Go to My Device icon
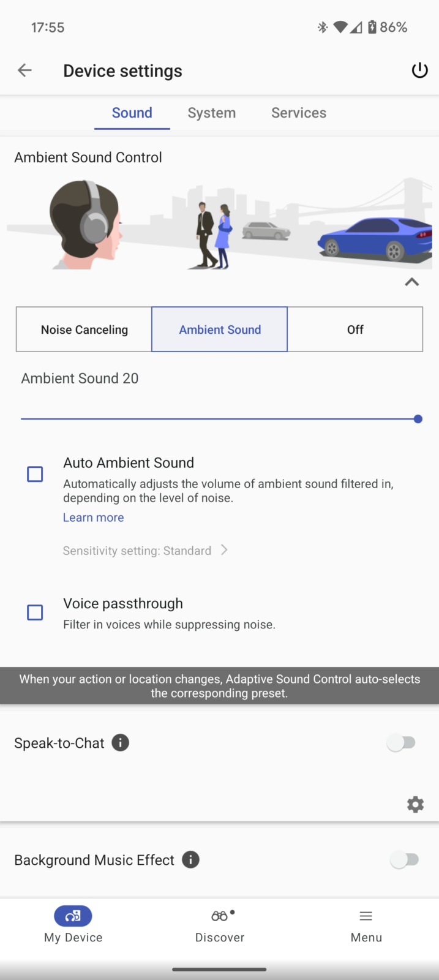This screenshot has width=439, height=980. pyautogui.click(x=73, y=916)
